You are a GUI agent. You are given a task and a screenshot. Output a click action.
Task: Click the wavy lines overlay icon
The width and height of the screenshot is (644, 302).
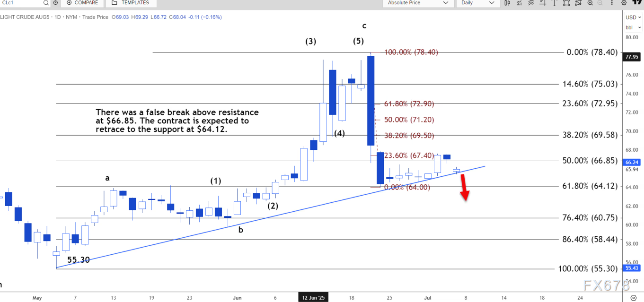point(531,3)
